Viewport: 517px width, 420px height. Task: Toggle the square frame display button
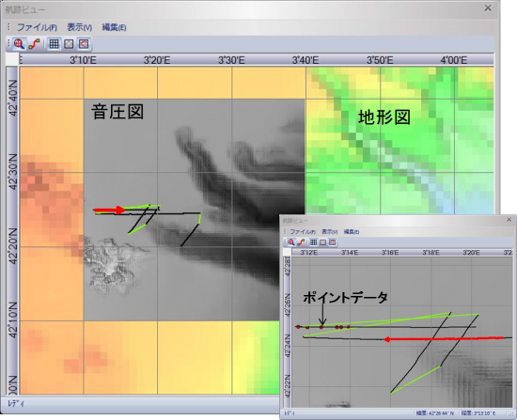pyautogui.click(x=69, y=44)
